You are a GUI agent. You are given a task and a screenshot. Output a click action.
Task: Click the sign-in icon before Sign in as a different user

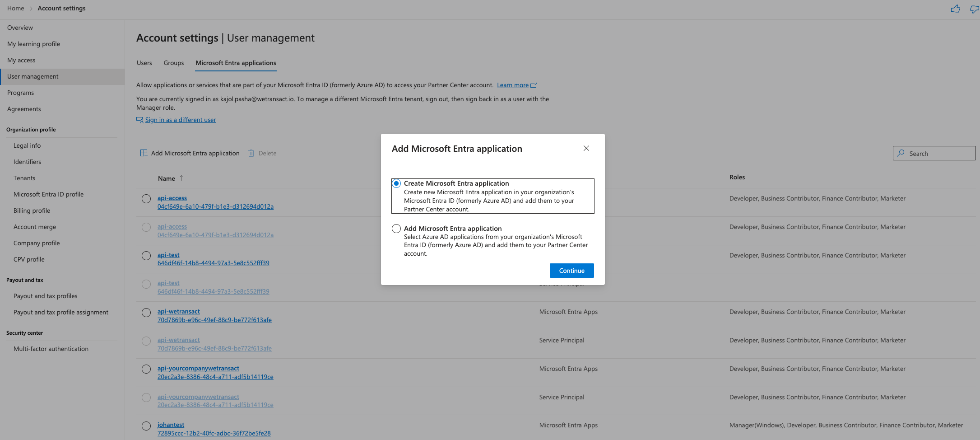(140, 120)
